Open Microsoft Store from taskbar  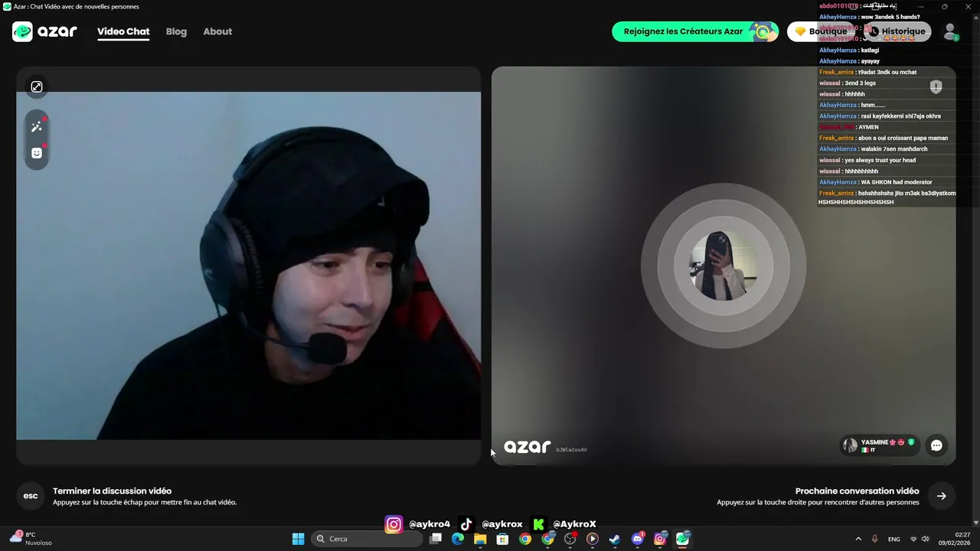(502, 539)
